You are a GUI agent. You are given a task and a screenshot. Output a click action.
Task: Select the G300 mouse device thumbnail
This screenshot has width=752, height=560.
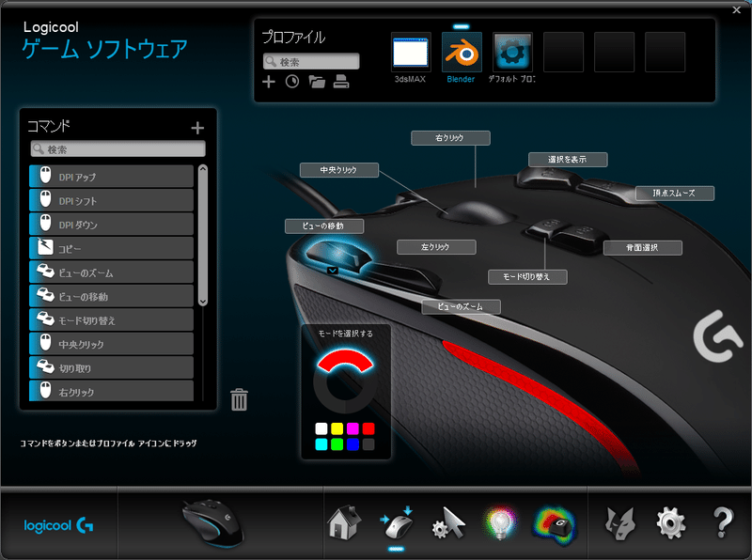point(213,523)
